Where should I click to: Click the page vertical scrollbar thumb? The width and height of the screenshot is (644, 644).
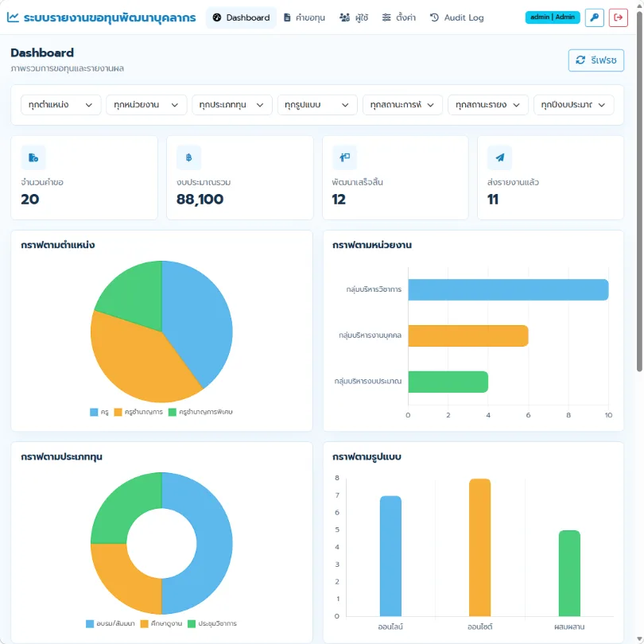(x=639, y=191)
